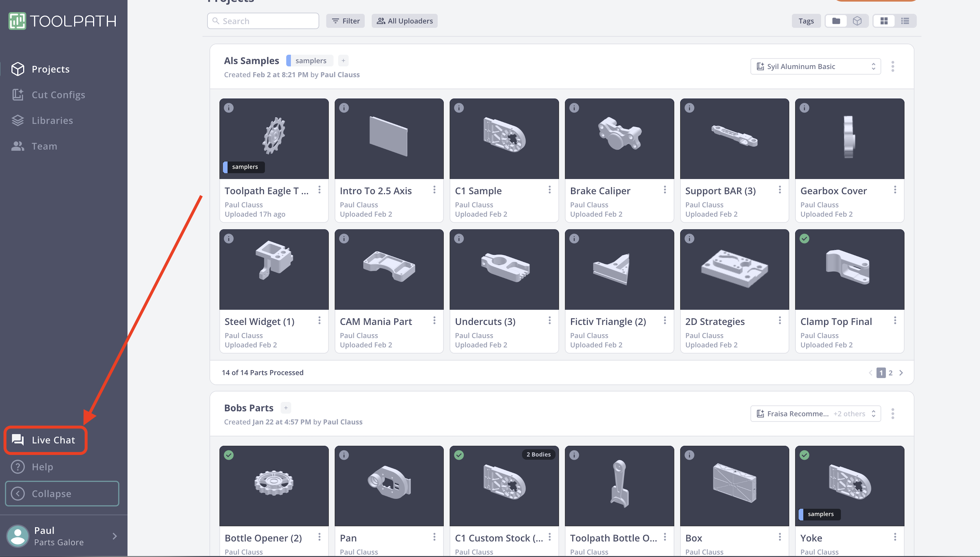Viewport: 980px width, 557px height.
Task: Click the info icon on Brake Caliper
Action: coord(574,108)
